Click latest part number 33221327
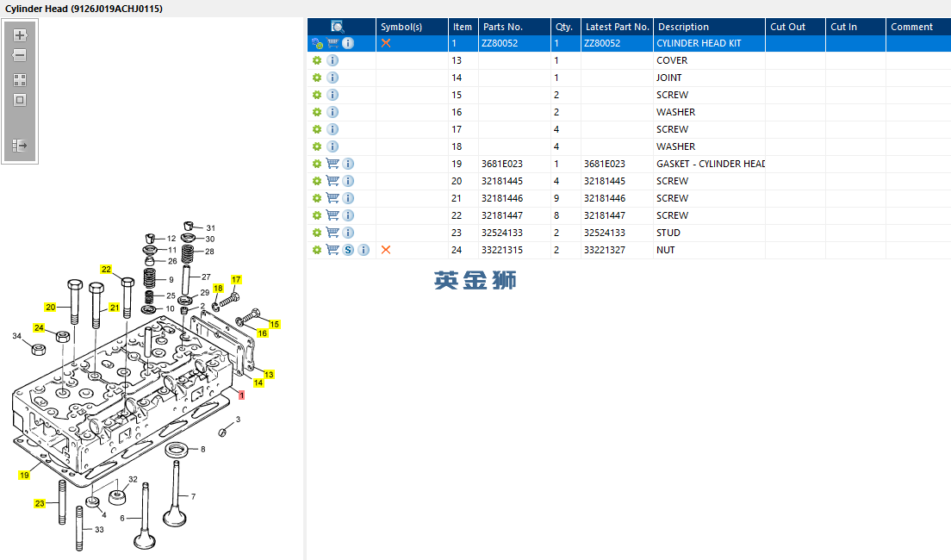The width and height of the screenshot is (951, 560). coord(603,250)
